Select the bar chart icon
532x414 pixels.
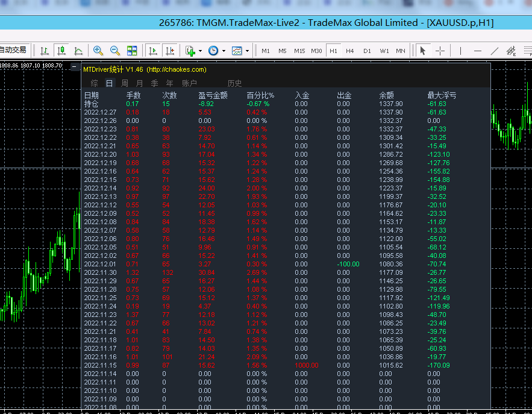45,51
